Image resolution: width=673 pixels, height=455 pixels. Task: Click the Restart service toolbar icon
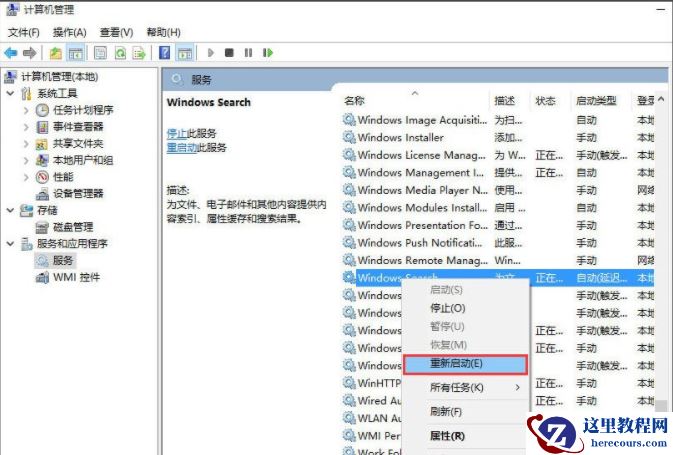[268, 53]
